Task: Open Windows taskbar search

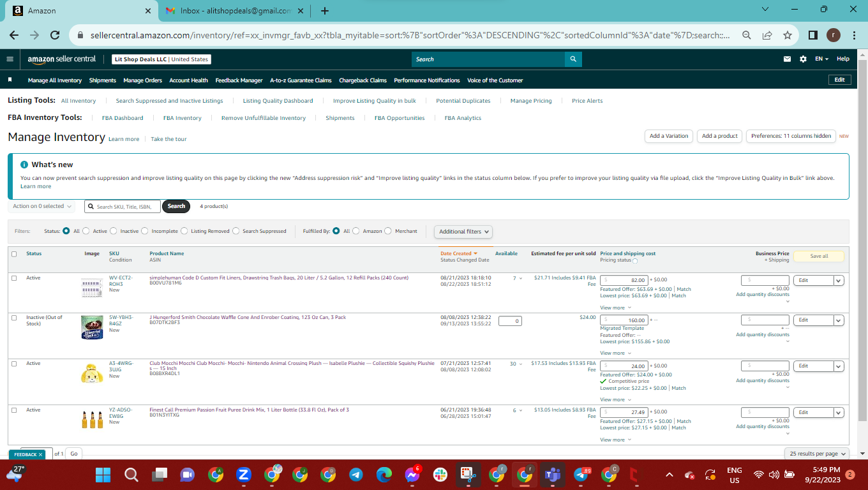Action: point(131,475)
